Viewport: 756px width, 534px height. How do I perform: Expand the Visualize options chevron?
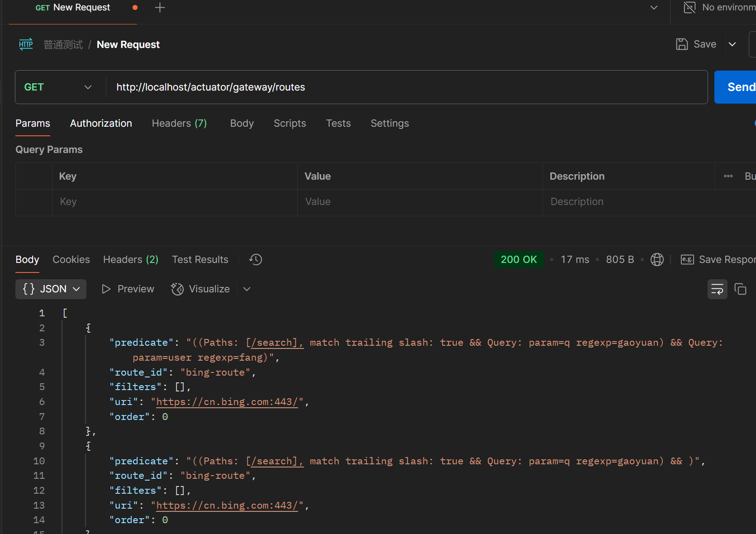point(247,289)
